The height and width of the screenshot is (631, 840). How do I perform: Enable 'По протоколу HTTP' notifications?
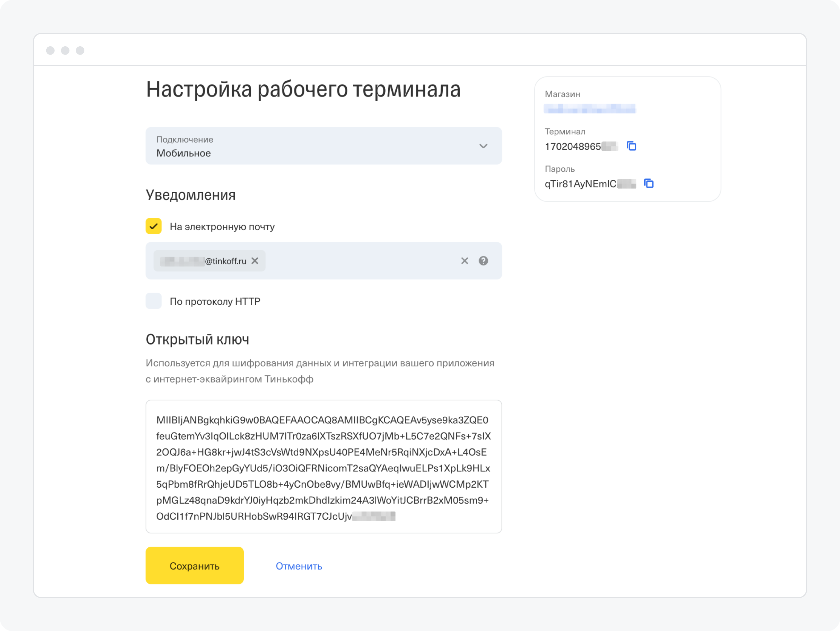(x=153, y=301)
